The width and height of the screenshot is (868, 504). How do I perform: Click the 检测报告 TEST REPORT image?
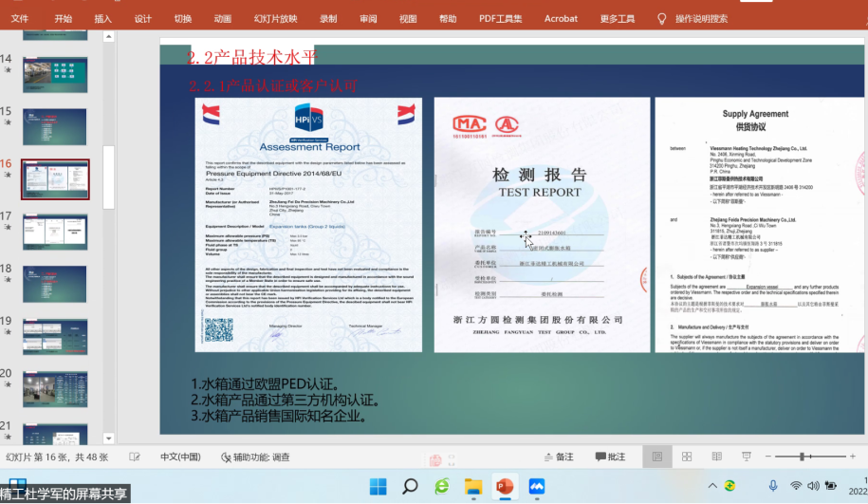(x=542, y=225)
